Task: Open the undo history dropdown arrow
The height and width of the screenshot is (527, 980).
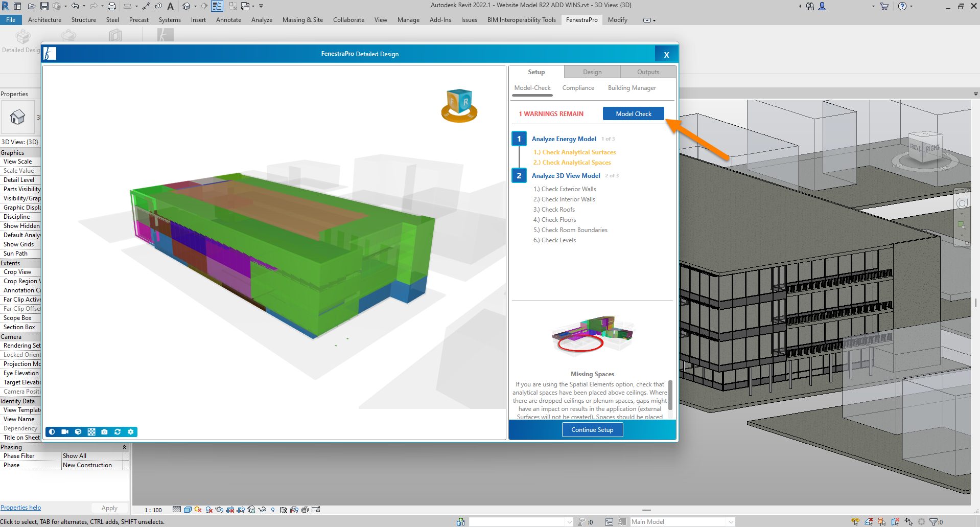Action: tap(84, 6)
